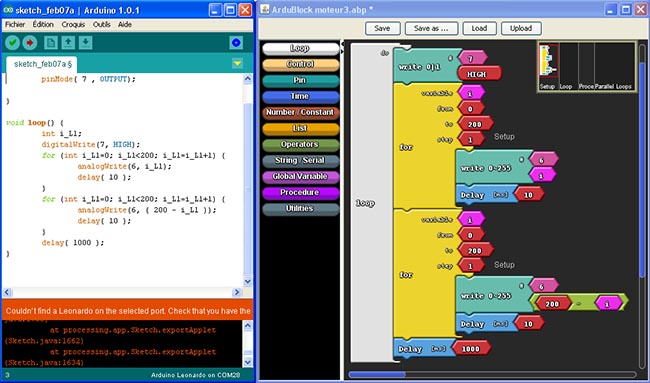This screenshot has height=383, width=650.
Task: Click the 'void loop() {' code line
Action: coord(35,123)
